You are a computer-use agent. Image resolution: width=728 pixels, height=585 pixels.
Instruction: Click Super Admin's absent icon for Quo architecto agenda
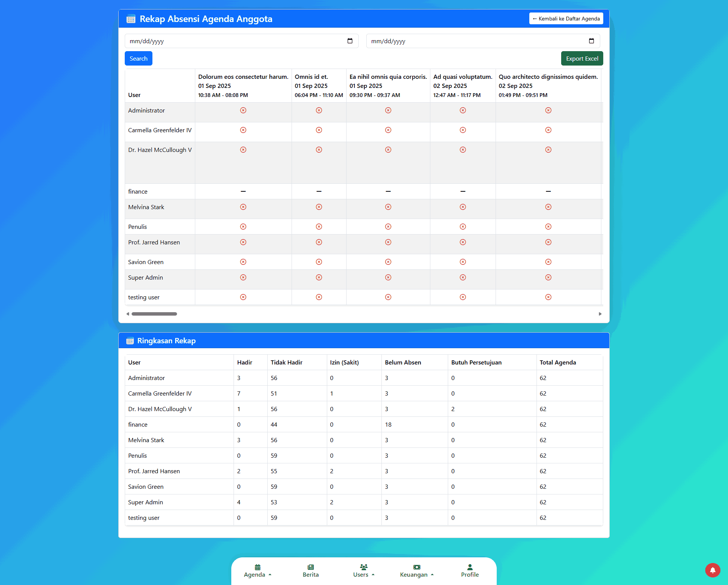[548, 277]
